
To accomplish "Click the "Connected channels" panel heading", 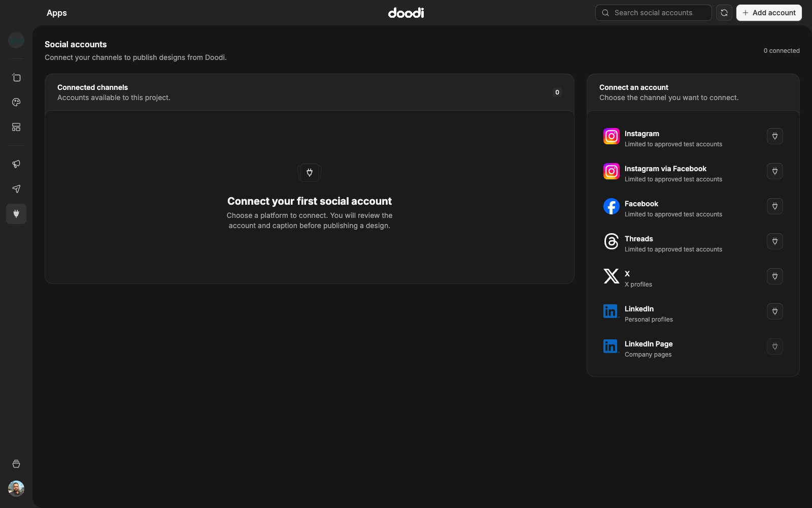I will [x=92, y=87].
